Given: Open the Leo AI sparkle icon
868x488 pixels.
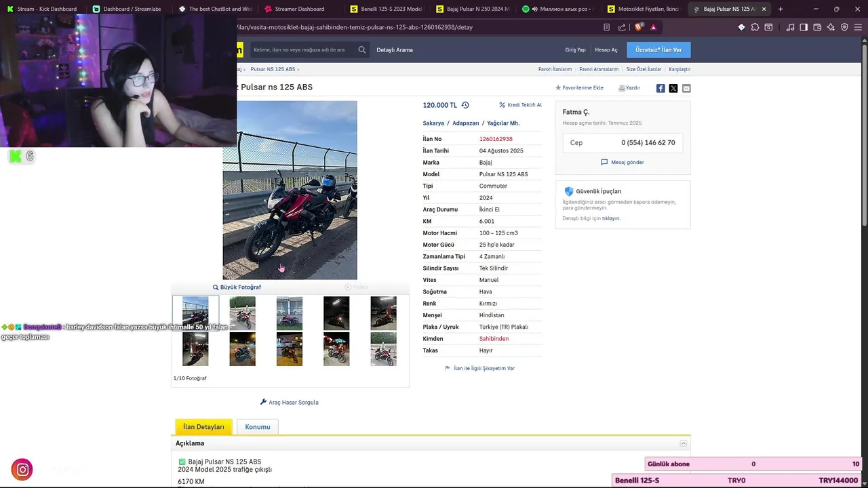Looking at the screenshot, I should click(x=831, y=27).
